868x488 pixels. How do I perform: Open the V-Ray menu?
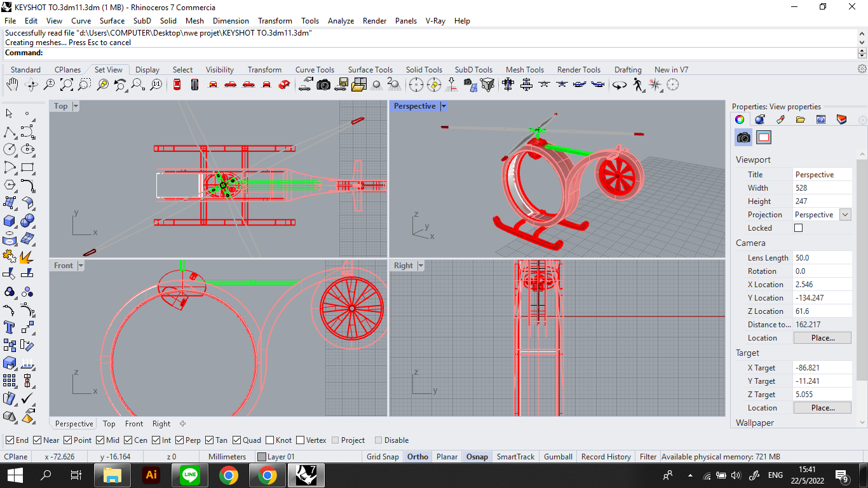[435, 21]
